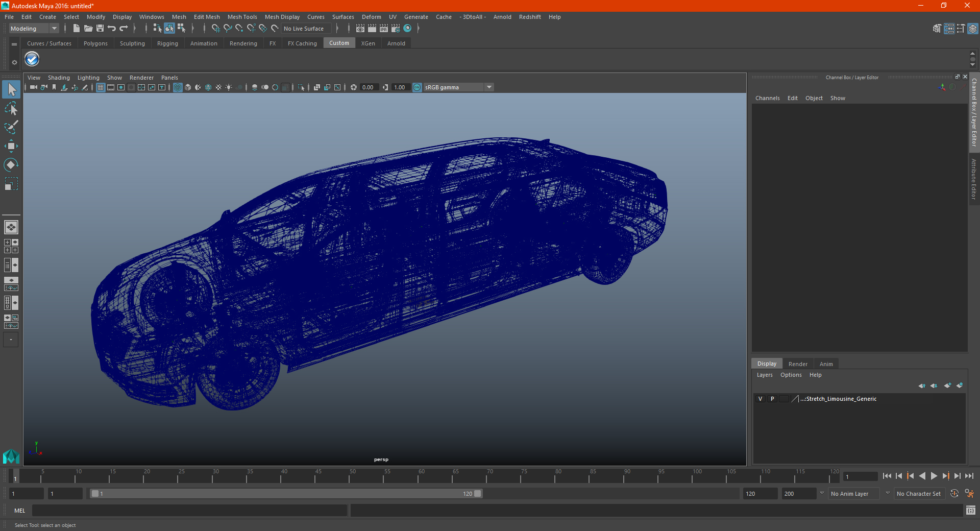Choose the Paint Selection tool
Image resolution: width=980 pixels, height=531 pixels.
(11, 127)
